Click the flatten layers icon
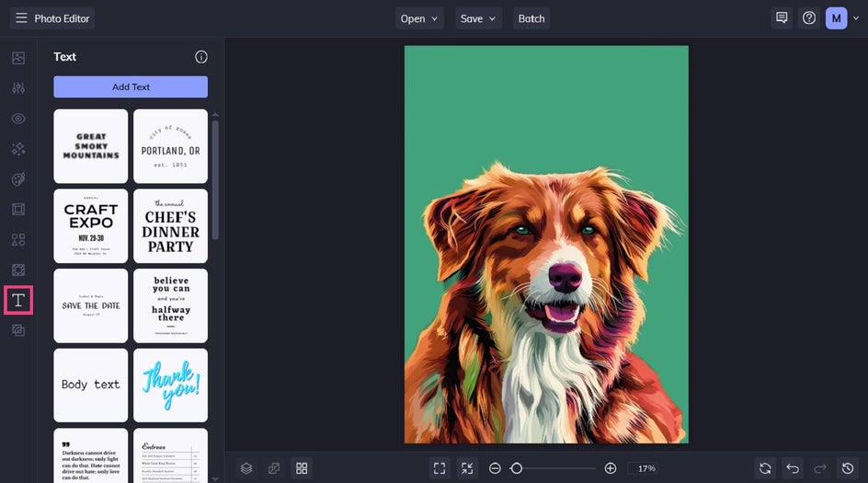The image size is (868, 483). click(274, 468)
